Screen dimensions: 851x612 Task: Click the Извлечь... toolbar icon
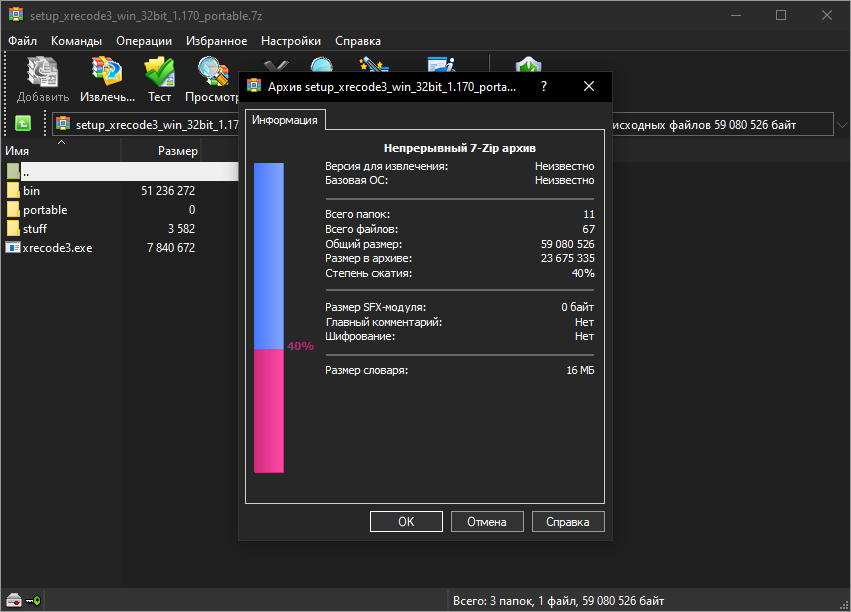[x=107, y=72]
